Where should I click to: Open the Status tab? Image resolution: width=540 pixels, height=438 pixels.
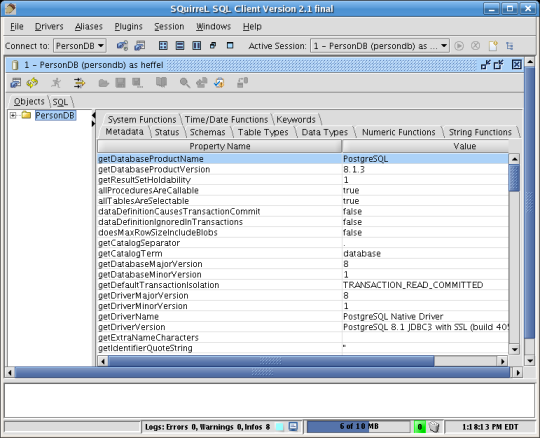167,132
